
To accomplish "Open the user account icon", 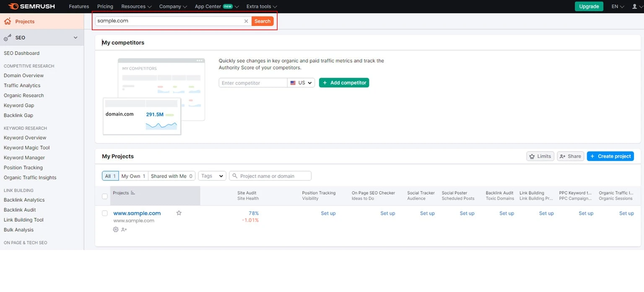I will coord(635,6).
